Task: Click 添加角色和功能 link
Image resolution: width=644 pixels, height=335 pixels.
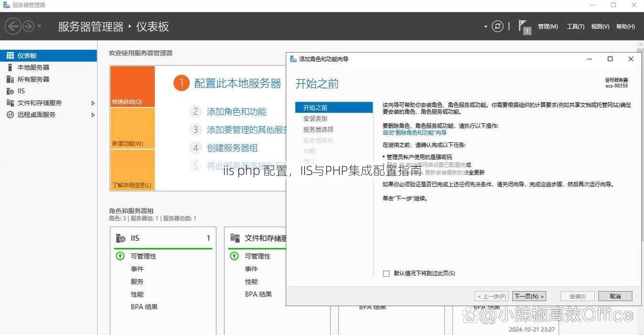Action: pos(236,112)
